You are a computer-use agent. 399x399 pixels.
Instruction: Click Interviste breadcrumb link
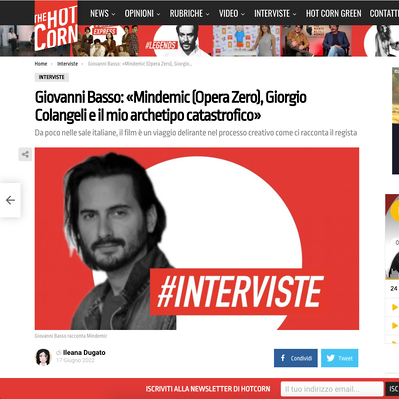[x=67, y=64]
